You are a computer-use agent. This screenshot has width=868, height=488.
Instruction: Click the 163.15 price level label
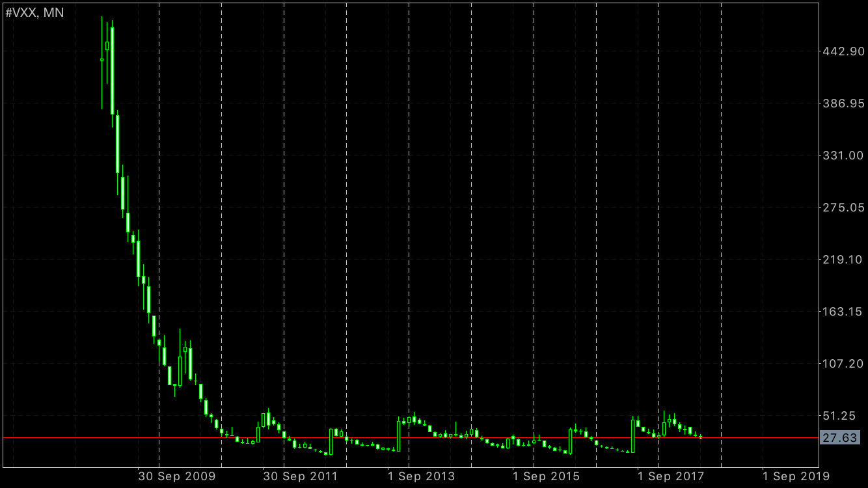[844, 312]
